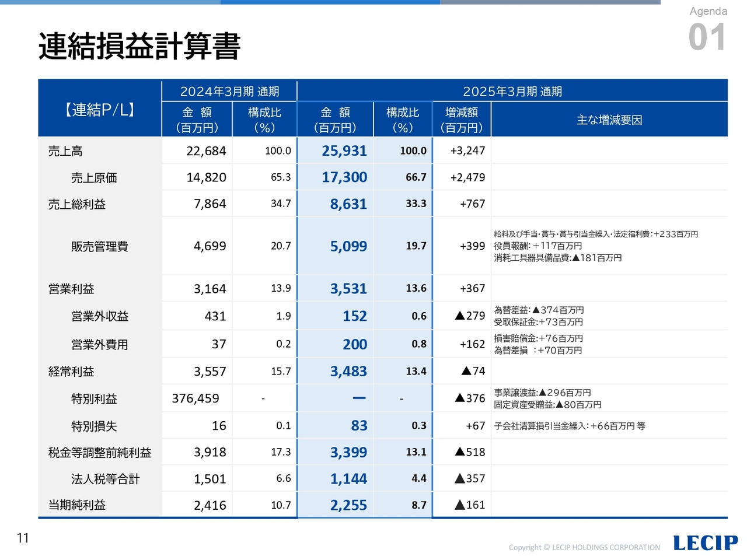Click the +3,247 change value

[x=467, y=150]
